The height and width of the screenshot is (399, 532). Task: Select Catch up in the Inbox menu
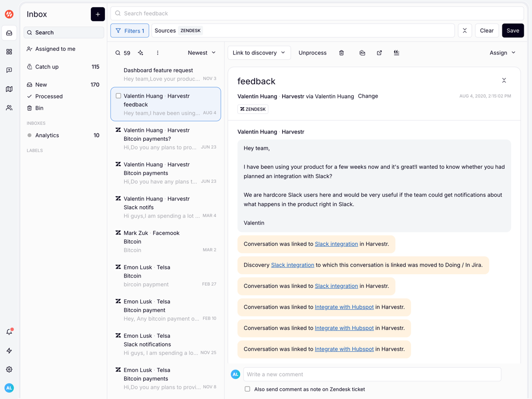pyautogui.click(x=47, y=67)
